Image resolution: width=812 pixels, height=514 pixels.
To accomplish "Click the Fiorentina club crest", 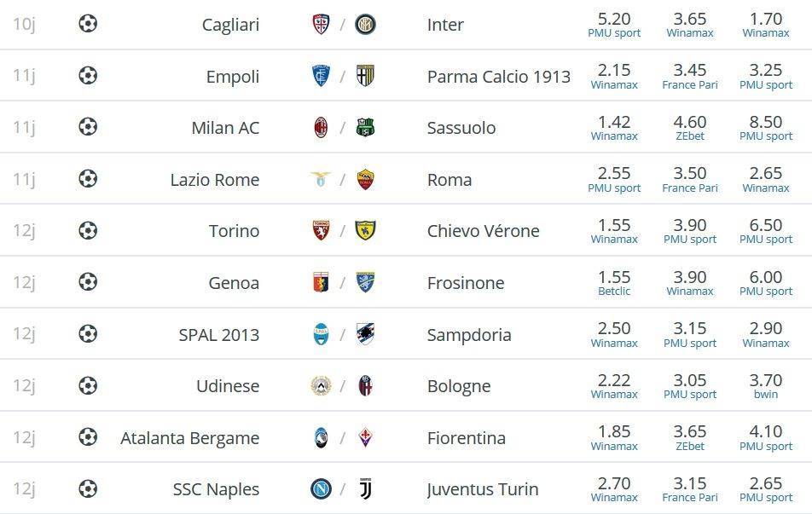I will pyautogui.click(x=365, y=437).
